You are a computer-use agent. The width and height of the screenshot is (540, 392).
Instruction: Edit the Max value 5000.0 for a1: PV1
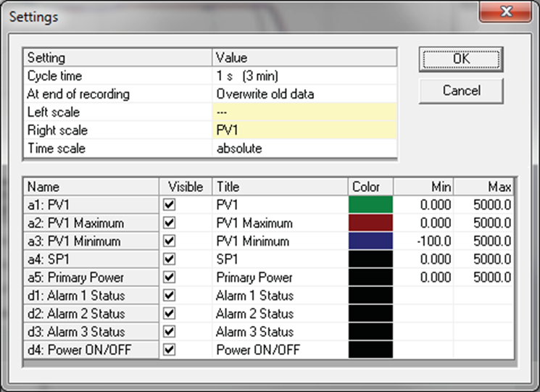pyautogui.click(x=483, y=205)
